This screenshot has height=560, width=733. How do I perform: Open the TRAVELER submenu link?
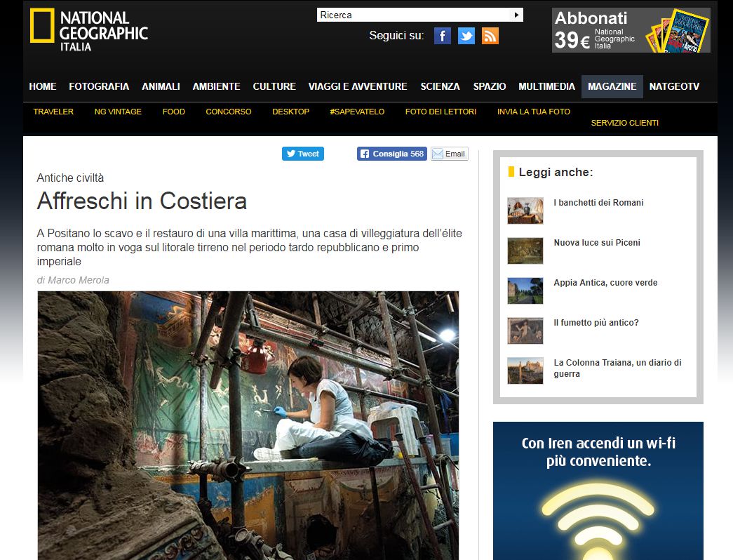[53, 112]
